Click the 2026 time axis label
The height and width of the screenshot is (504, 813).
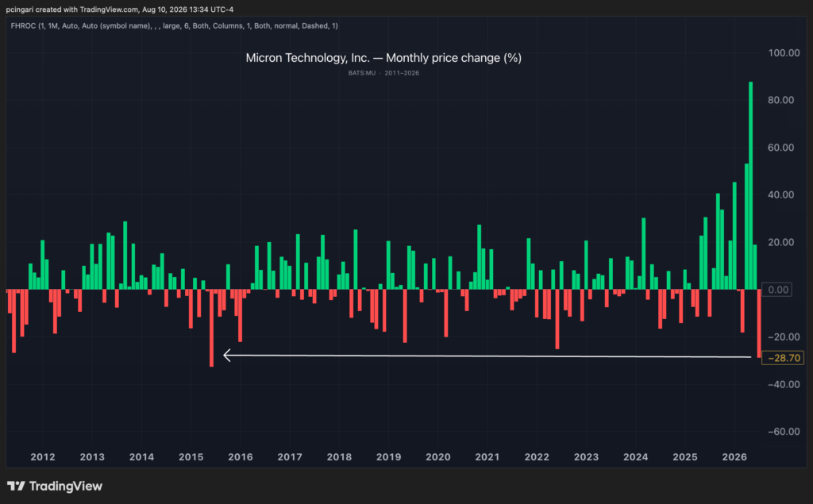[x=734, y=457]
